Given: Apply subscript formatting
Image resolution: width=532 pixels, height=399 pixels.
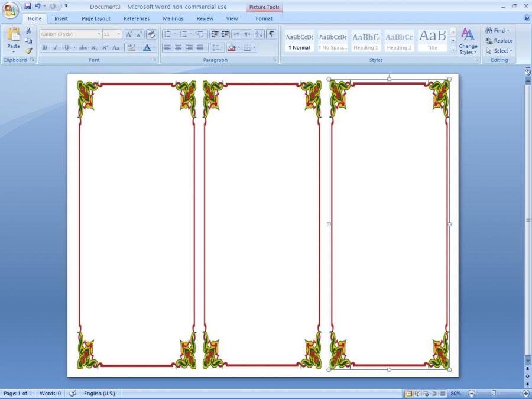Looking at the screenshot, I should (94, 48).
